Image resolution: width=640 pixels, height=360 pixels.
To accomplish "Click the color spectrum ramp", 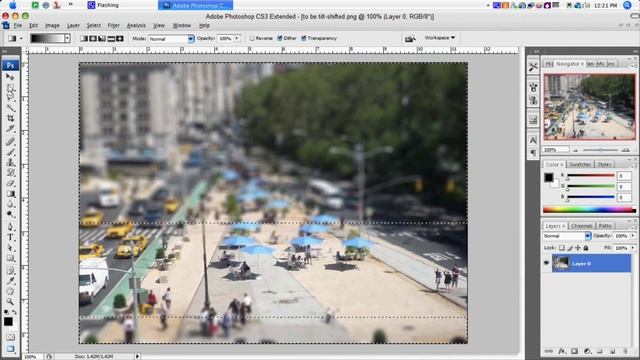I will pos(589,210).
